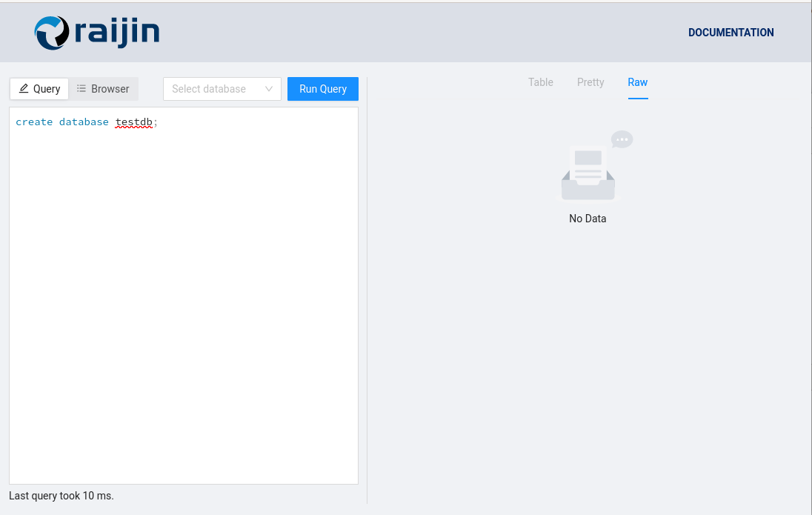Viewport: 812px width, 515px height.
Task: Click the Raijin logo
Action: 97,33
